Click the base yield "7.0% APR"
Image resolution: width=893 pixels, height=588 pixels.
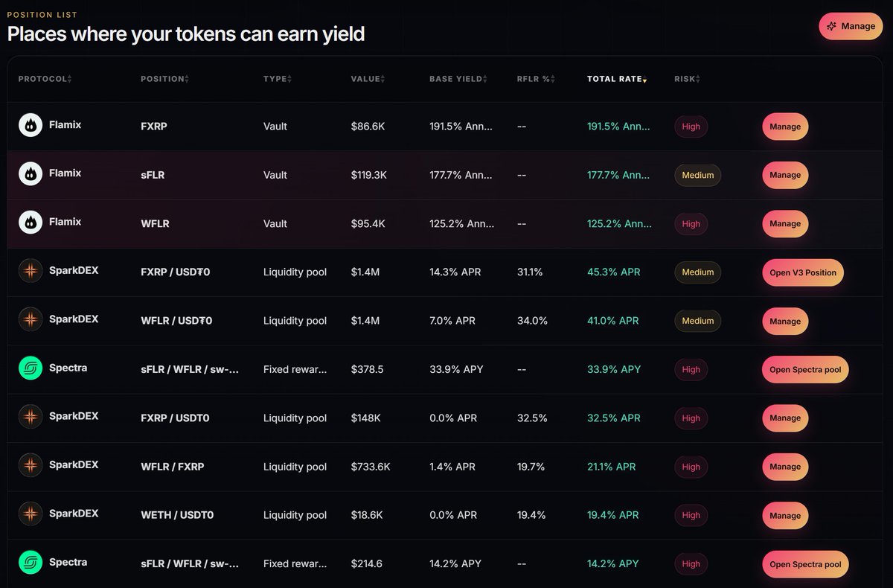point(453,321)
